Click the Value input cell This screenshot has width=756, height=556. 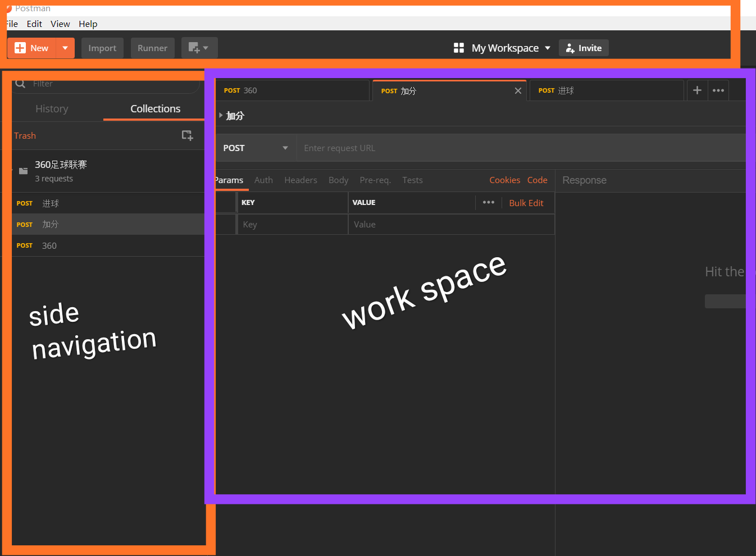coord(451,225)
